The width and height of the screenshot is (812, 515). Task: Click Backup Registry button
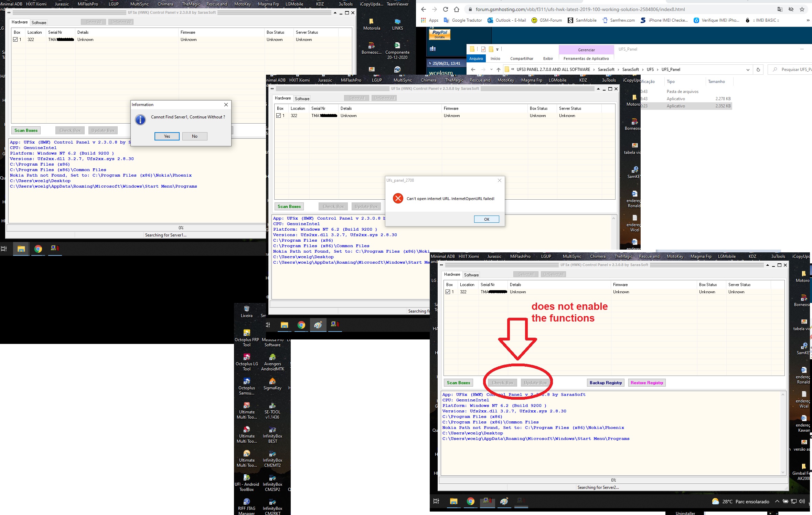[x=606, y=383]
